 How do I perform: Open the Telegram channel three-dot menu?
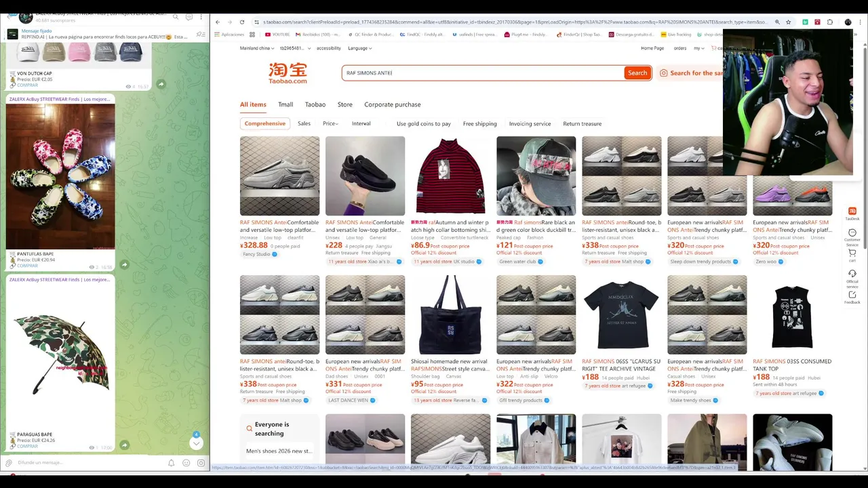click(x=201, y=16)
